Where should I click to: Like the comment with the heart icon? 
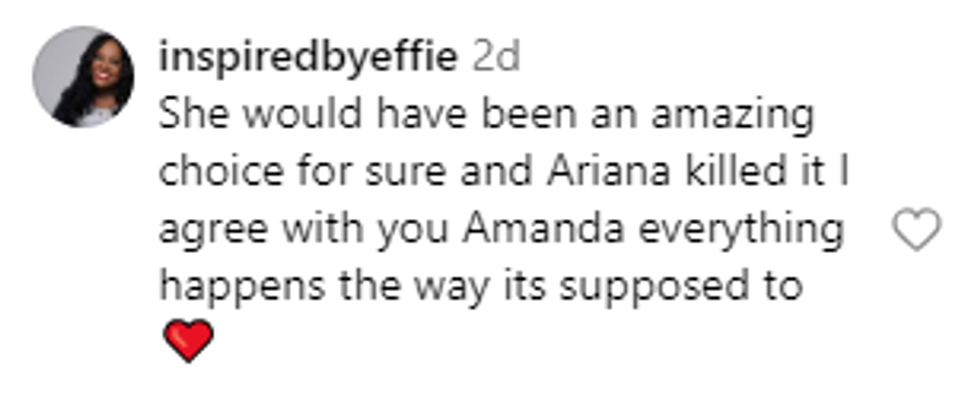coord(915,231)
